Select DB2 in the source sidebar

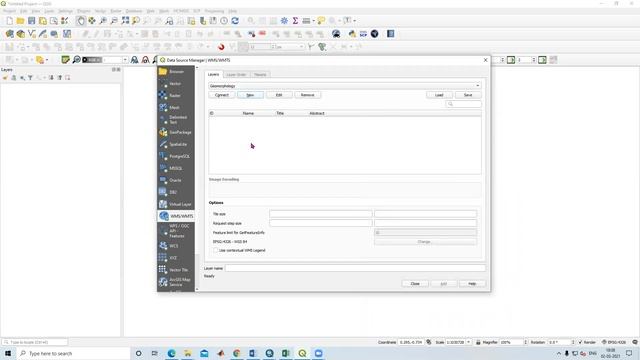176,192
